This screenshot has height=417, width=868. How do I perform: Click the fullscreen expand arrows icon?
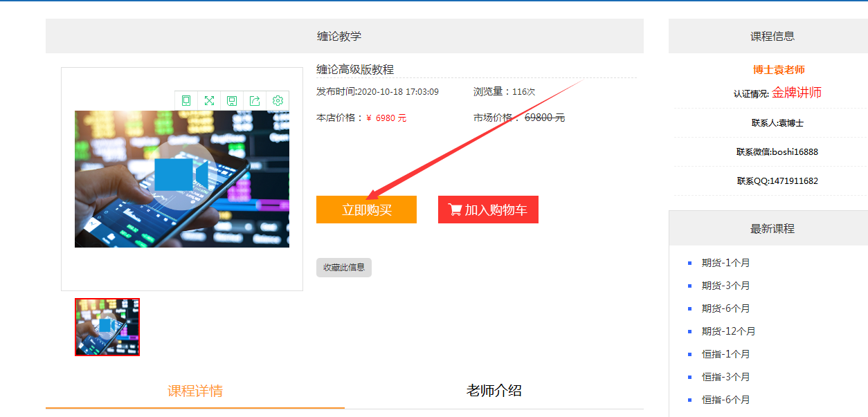[x=209, y=101]
